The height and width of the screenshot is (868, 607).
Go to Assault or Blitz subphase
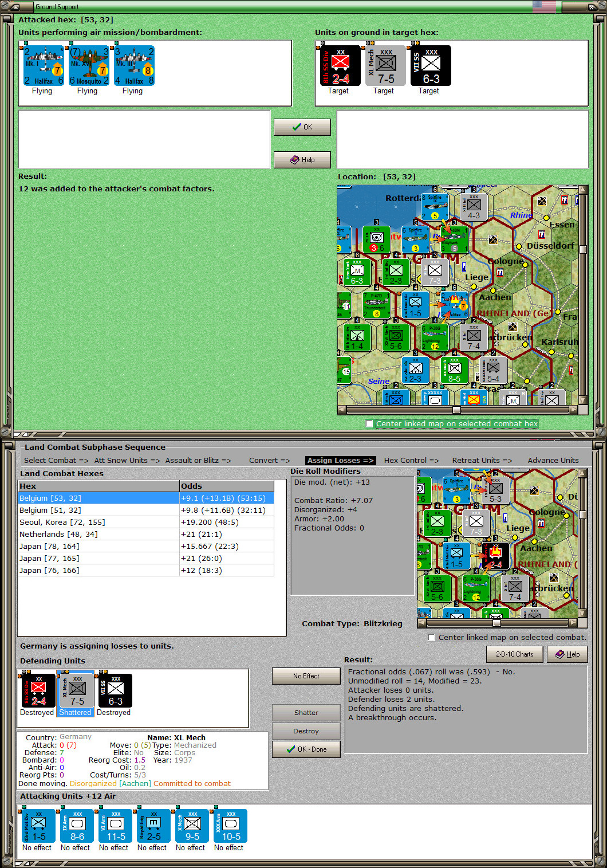point(198,460)
